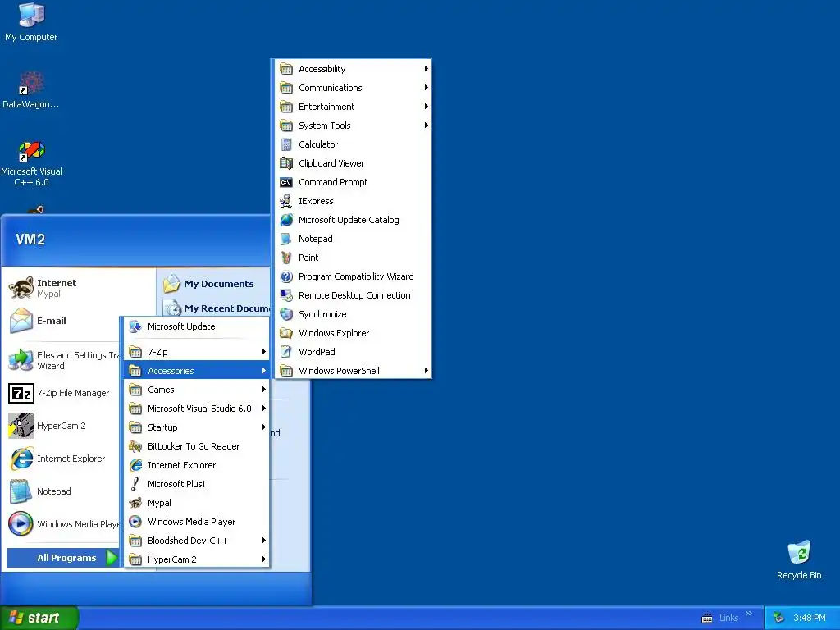Click Internet Explorer icon in All Programs list
This screenshot has height=630, width=840.
(135, 465)
